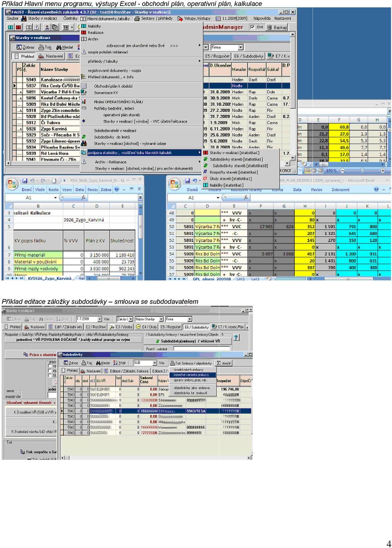Select KV5926_Zygo_Karviná sheet tab
The width and height of the screenshot is (392, 548).
(x=49, y=278)
